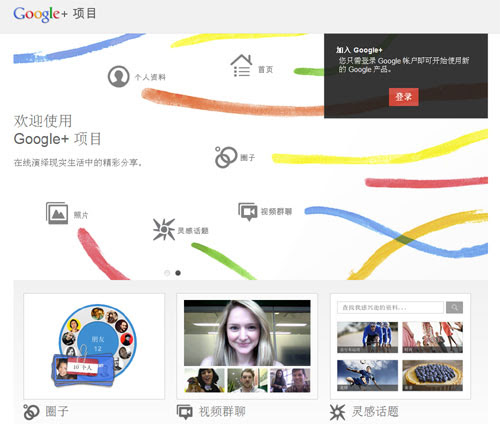This screenshot has width=500, height=424.
Task: Click the 个人资料 text label
Action: coord(150,77)
